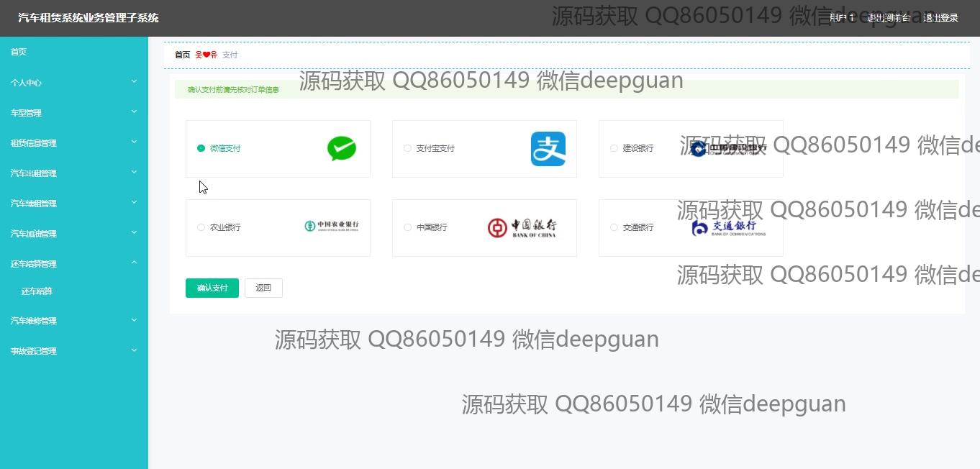This screenshot has height=469, width=980.
Task: Click the Bank of Communications logo
Action: (728, 228)
